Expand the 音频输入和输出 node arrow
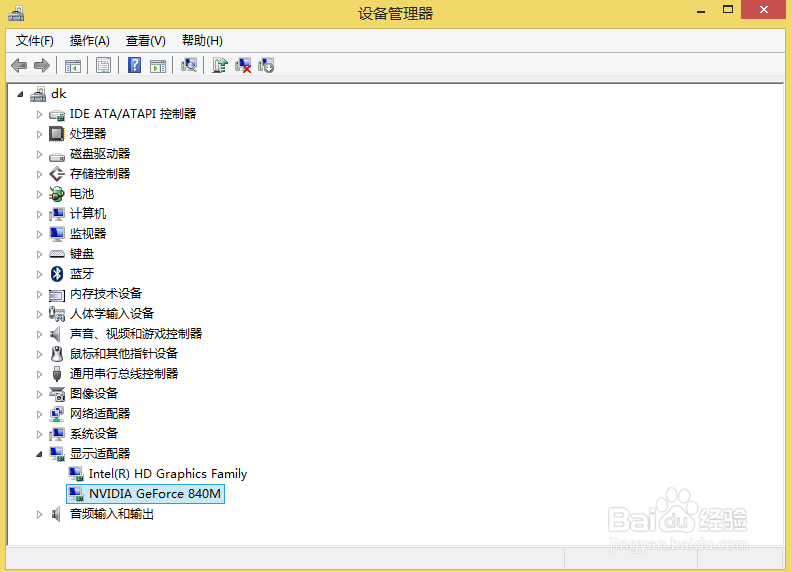 [x=39, y=514]
